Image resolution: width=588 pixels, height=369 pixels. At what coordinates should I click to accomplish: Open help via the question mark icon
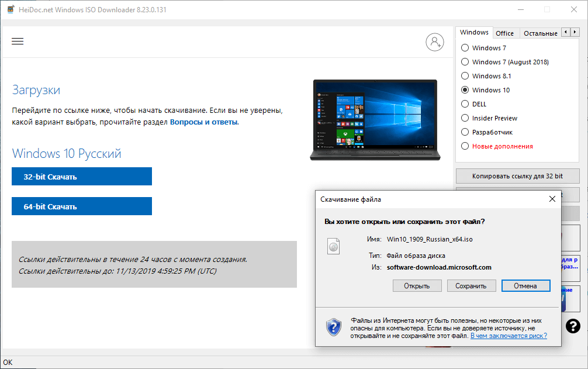[573, 326]
